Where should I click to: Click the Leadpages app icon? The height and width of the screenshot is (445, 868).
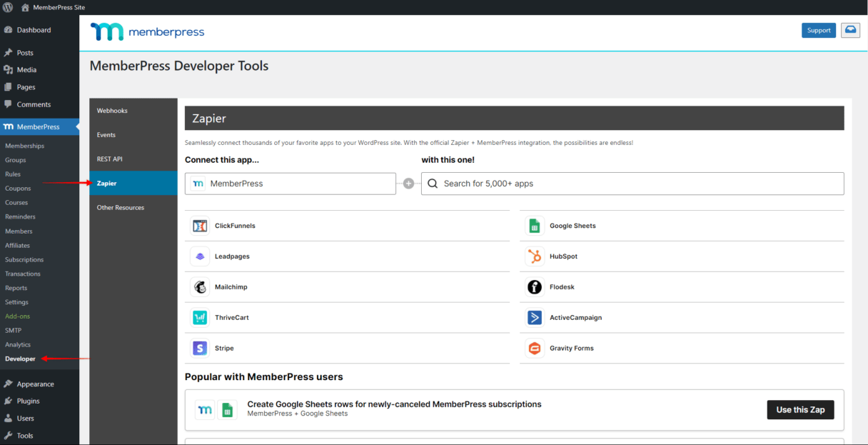tap(200, 256)
